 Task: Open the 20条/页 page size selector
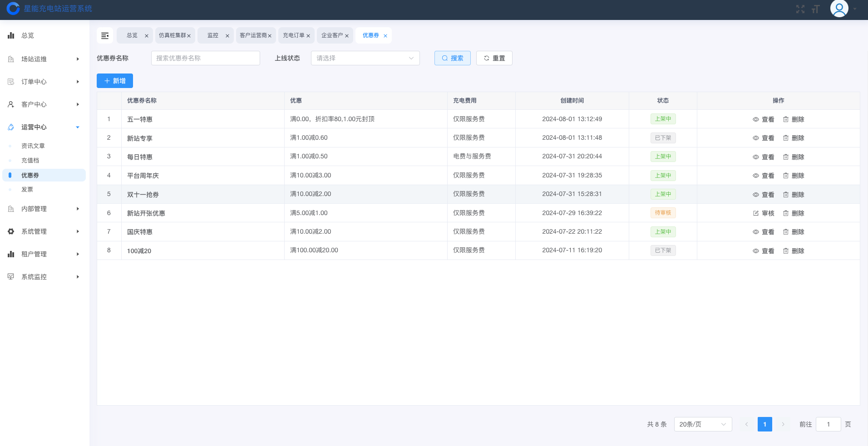point(703,424)
